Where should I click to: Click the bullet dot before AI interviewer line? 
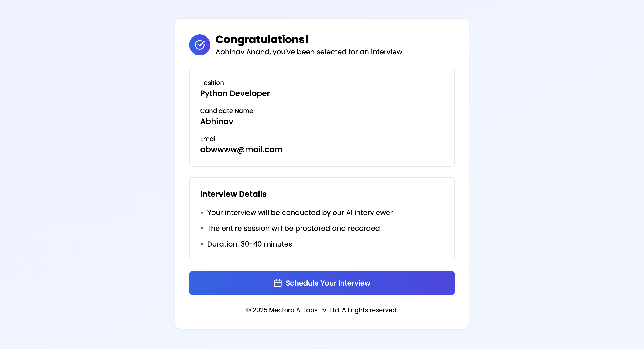pyautogui.click(x=202, y=213)
